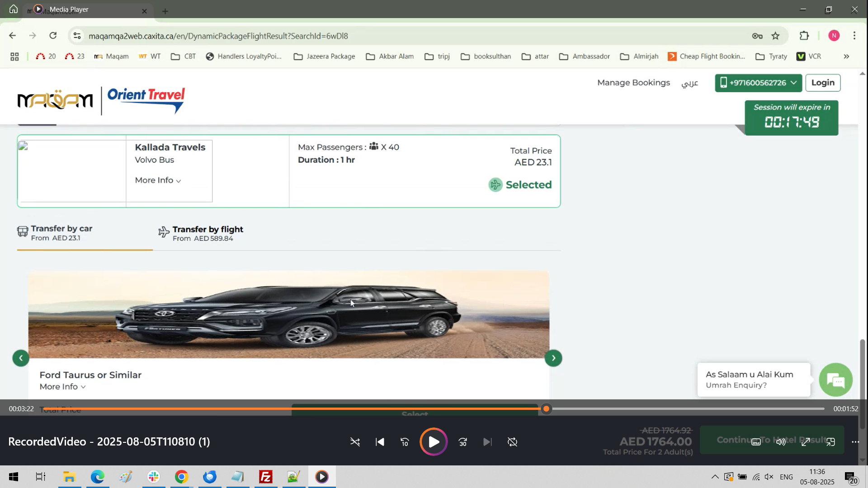Open the more options ellipsis menu
Viewport: 868px width, 488px height.
[855, 442]
